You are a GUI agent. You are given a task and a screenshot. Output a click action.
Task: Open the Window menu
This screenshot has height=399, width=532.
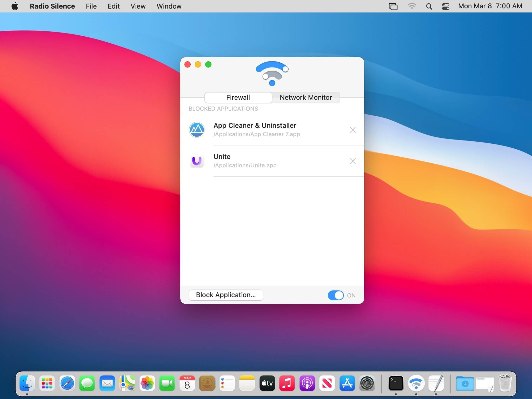click(x=169, y=6)
